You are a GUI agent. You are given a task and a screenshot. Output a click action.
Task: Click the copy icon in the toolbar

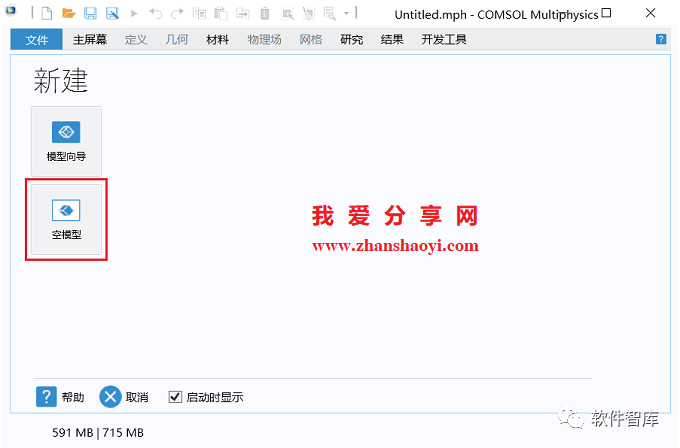pos(199,13)
